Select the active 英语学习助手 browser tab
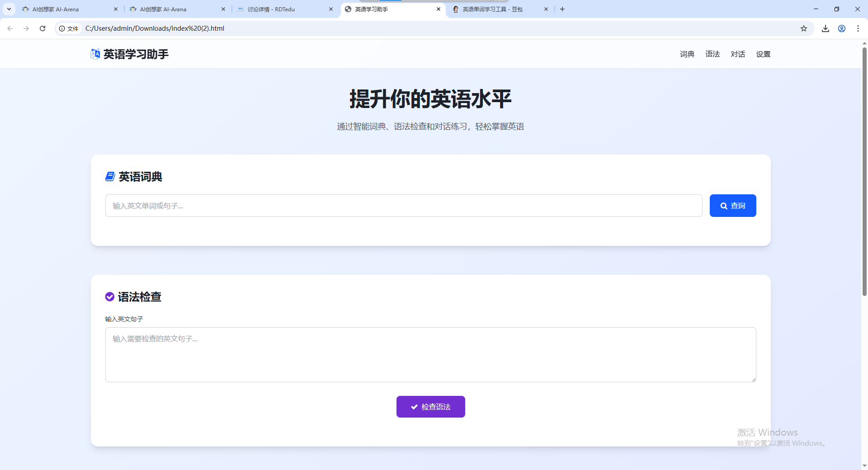The height and width of the screenshot is (470, 868). tap(393, 9)
